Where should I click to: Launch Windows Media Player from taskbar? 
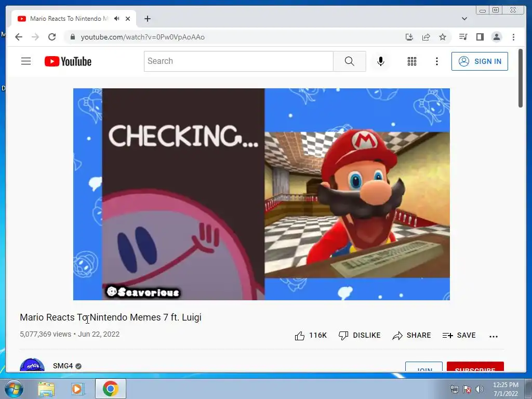(78, 389)
